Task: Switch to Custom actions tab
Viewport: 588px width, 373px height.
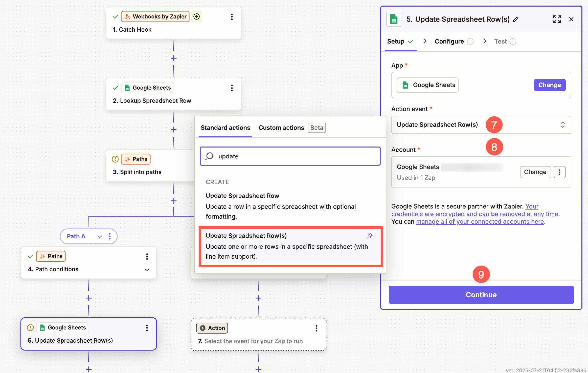Action: pos(281,128)
